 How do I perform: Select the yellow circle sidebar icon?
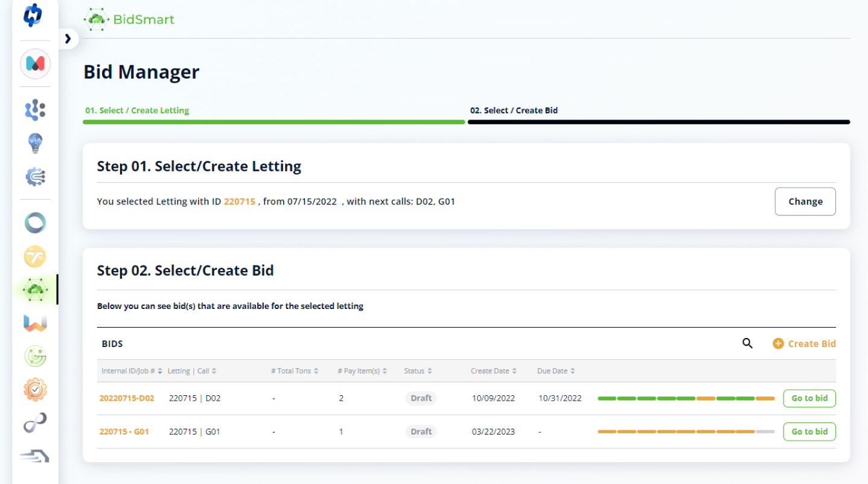click(35, 256)
